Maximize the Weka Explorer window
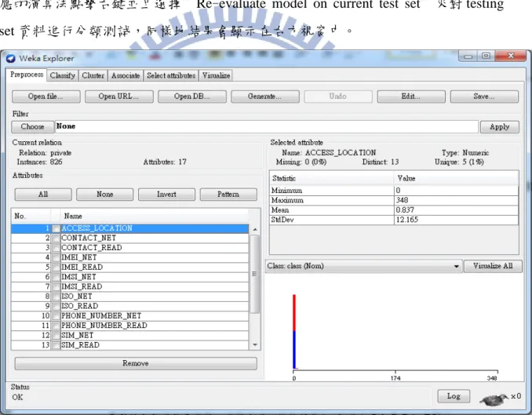 [486, 56]
